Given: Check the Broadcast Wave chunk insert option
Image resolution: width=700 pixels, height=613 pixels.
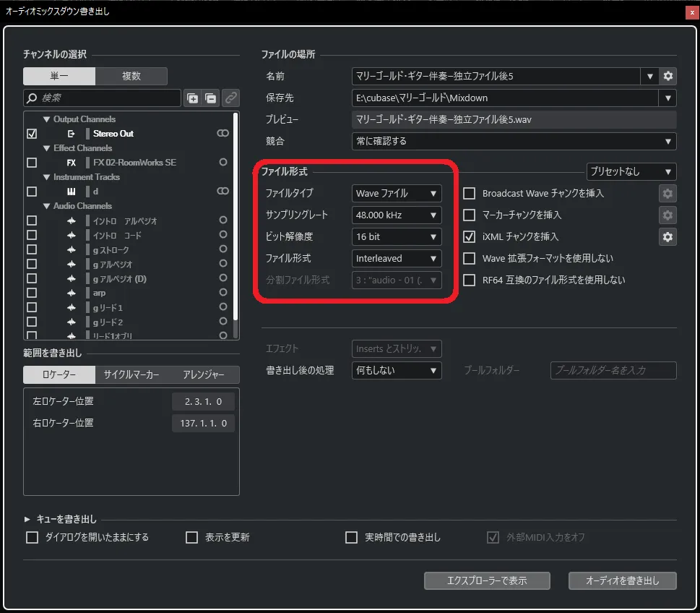Looking at the screenshot, I should pyautogui.click(x=468, y=194).
